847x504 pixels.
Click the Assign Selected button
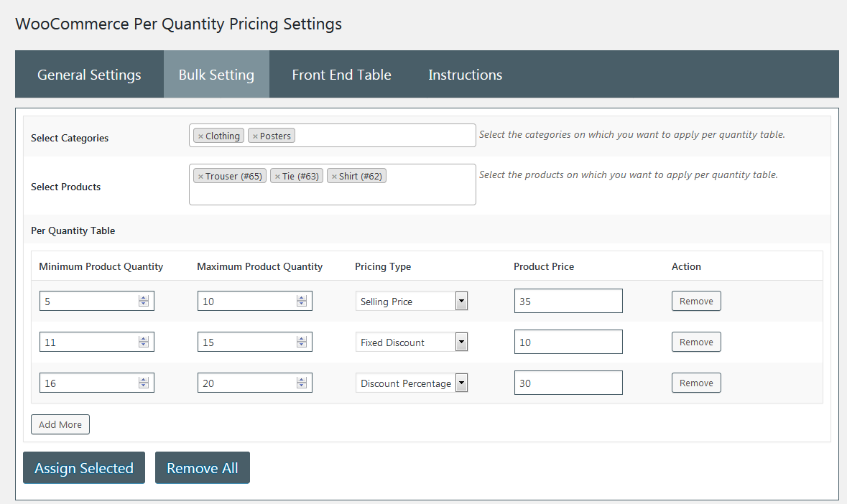(83, 467)
